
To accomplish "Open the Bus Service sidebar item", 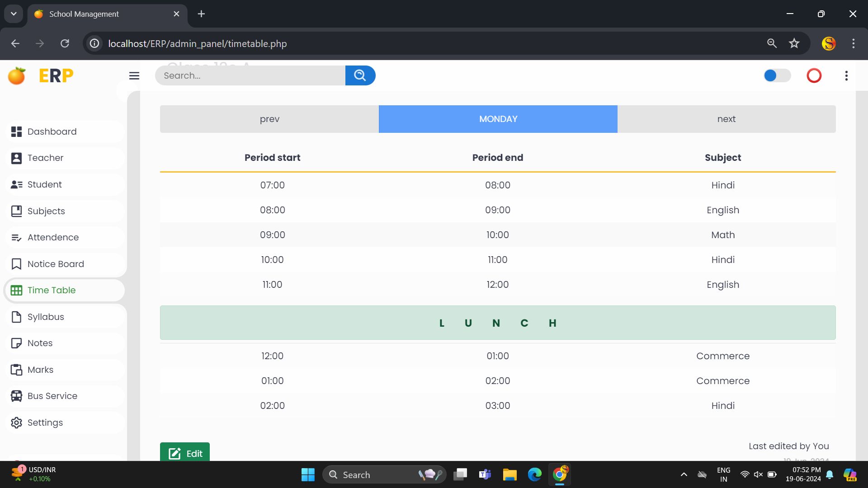I will (x=52, y=396).
